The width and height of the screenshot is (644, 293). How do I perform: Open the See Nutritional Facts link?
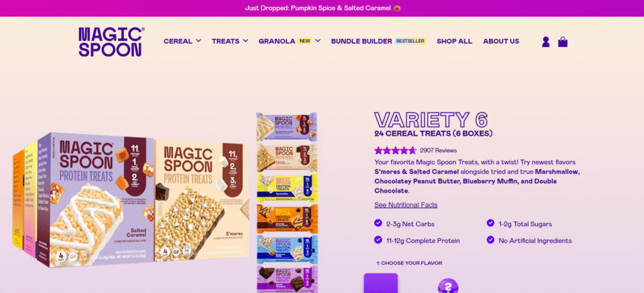click(406, 205)
